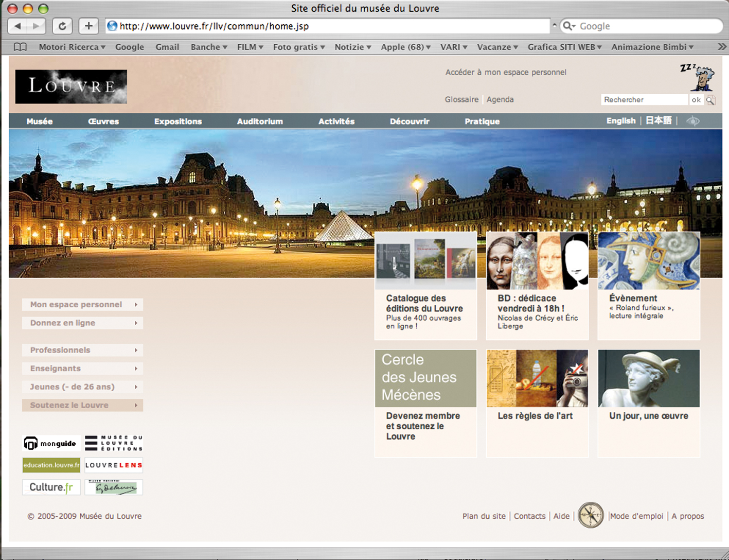This screenshot has height=560, width=729.
Task: Open the Auditorium menu
Action: click(x=260, y=121)
